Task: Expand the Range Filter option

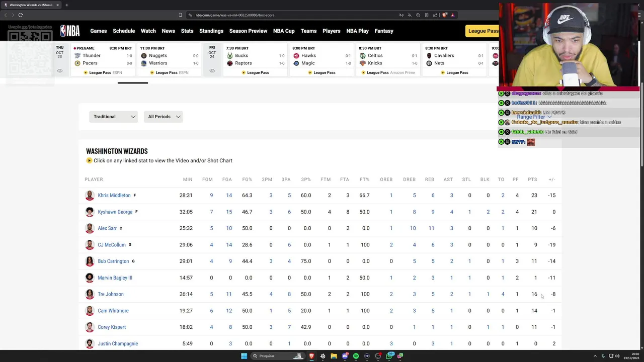Action: tap(534, 117)
